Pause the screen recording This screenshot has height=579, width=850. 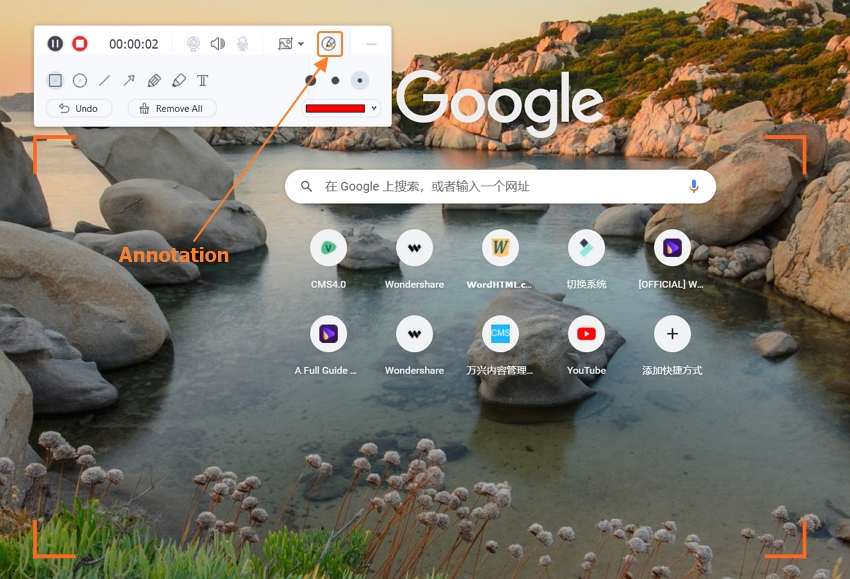(x=55, y=43)
